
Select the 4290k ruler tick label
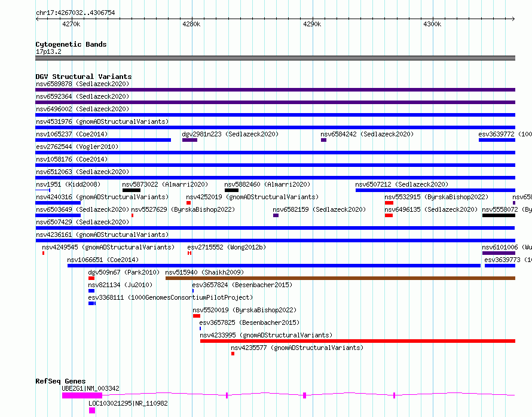(312, 24)
